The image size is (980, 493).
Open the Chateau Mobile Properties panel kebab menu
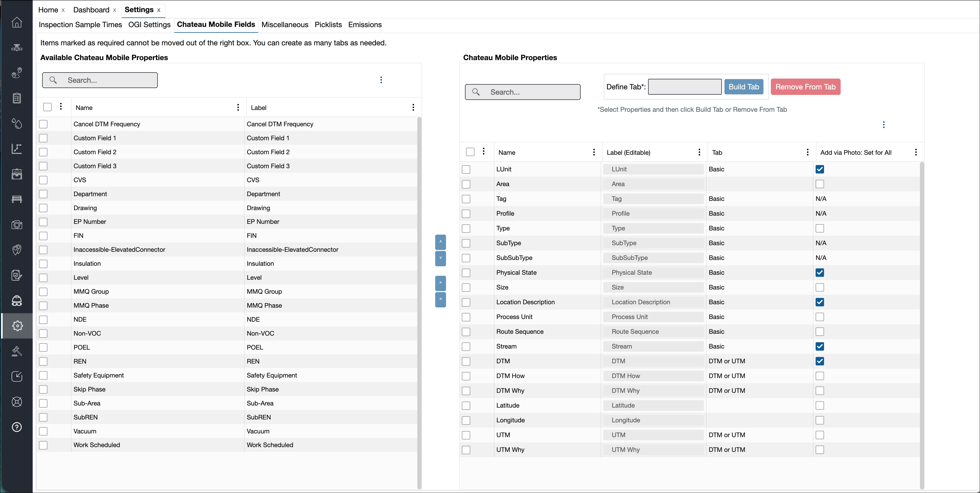click(884, 125)
